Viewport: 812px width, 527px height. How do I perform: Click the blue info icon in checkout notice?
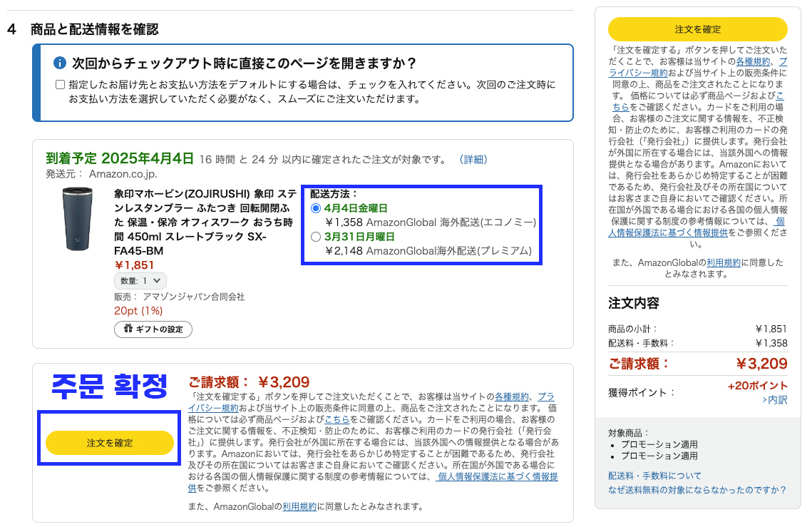(x=60, y=63)
